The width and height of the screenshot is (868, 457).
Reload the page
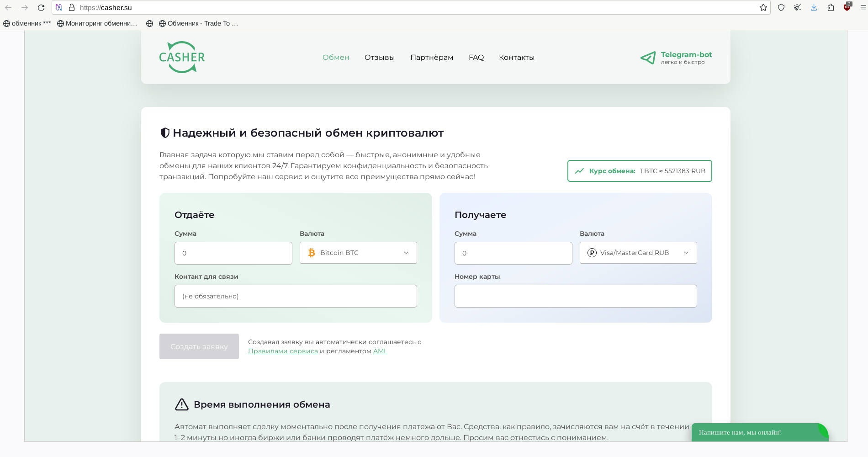[41, 7]
